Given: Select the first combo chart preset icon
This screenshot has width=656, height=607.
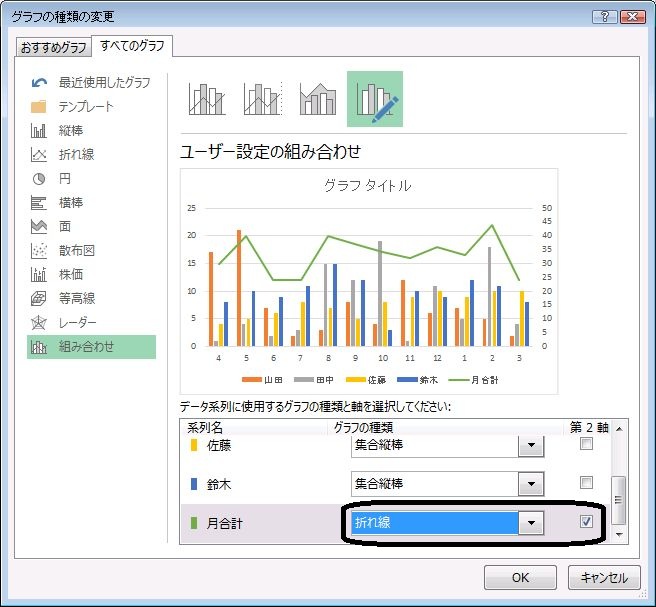Looking at the screenshot, I should [207, 99].
